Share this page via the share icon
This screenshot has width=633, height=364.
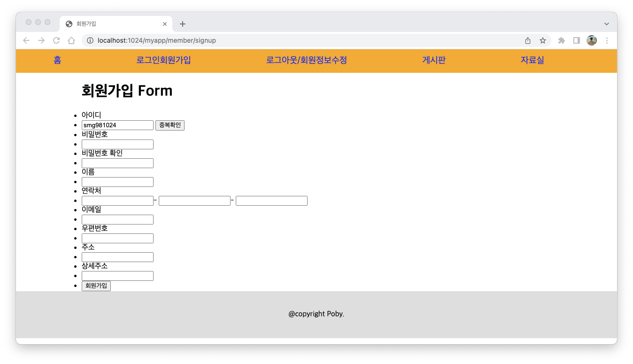(528, 40)
